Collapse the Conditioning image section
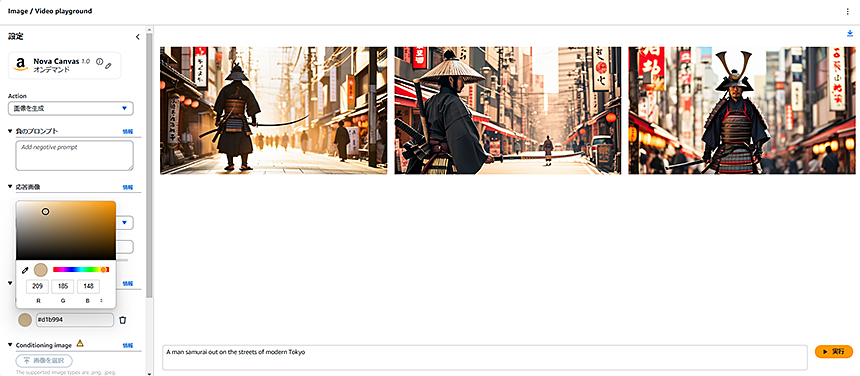Screen dimensions: 860x376 click(x=10, y=345)
